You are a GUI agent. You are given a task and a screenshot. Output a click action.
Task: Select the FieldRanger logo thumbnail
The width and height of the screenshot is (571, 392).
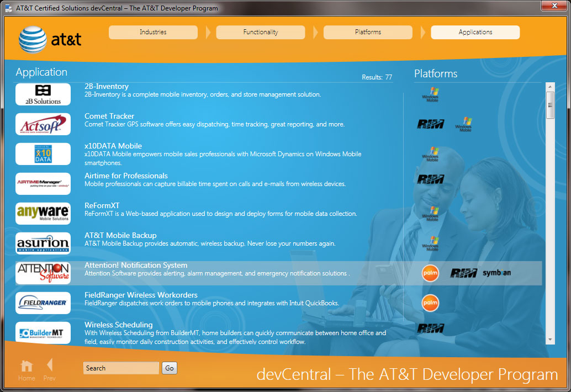pos(43,303)
